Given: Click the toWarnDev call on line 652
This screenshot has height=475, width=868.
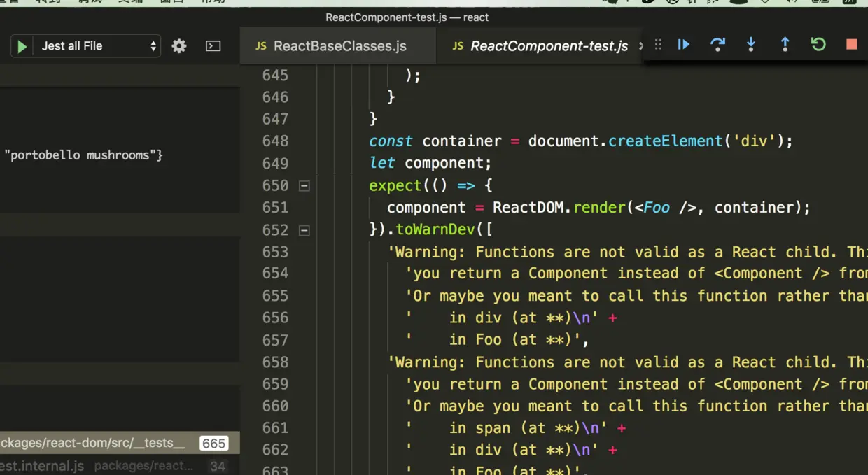Looking at the screenshot, I should [x=435, y=229].
